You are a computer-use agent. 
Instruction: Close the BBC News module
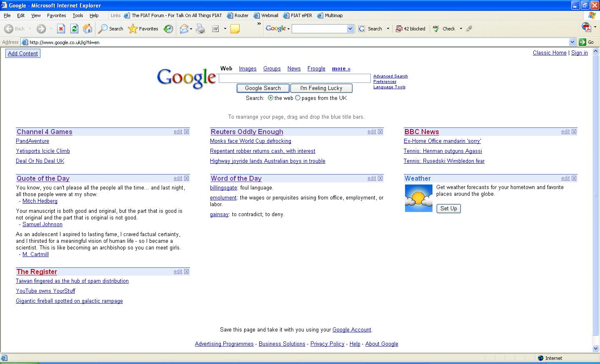574,132
